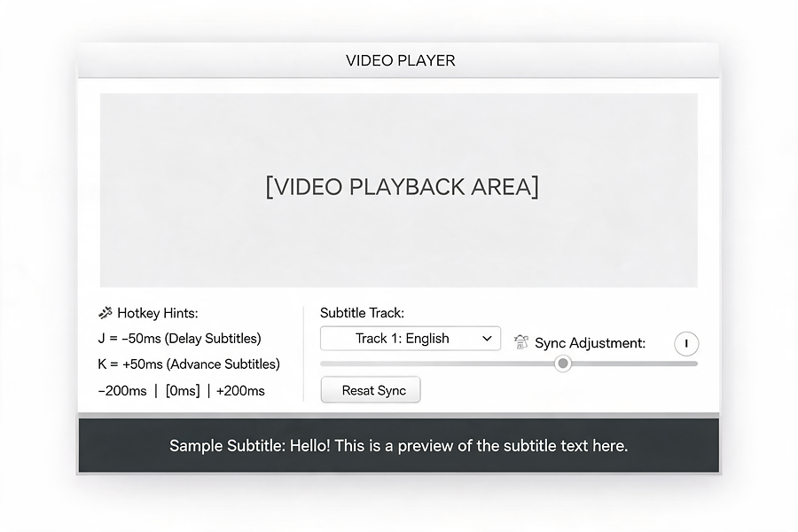Click the +200ms value

(x=240, y=391)
